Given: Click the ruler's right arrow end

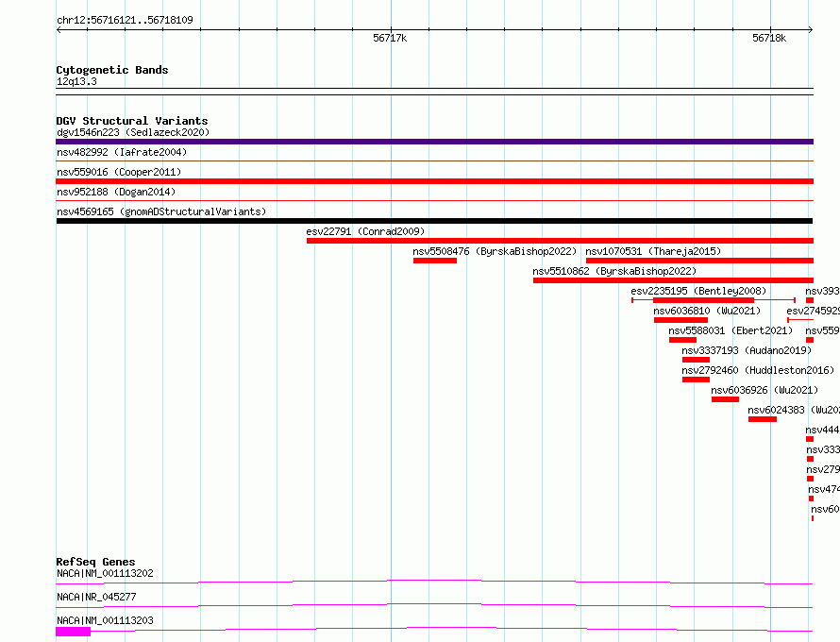Looking at the screenshot, I should tap(810, 30).
